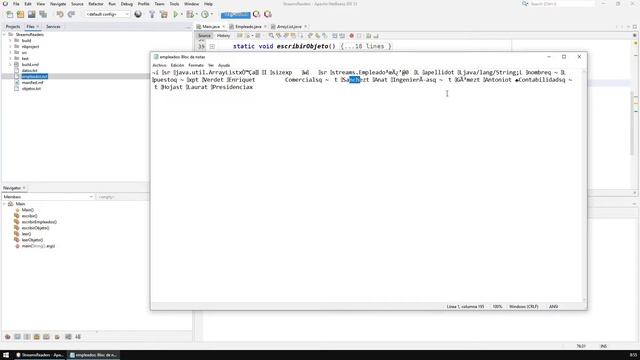Viewport: 640px width, 360px height.
Task: Click the Build Project hammer icon
Action: point(152,14)
